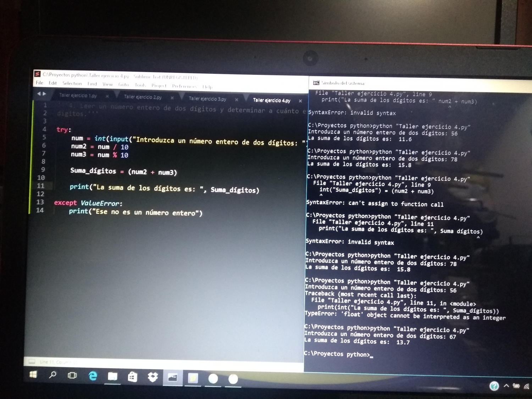Click the int(input(...)) line in the editor
532x399 pixels.
click(x=189, y=140)
